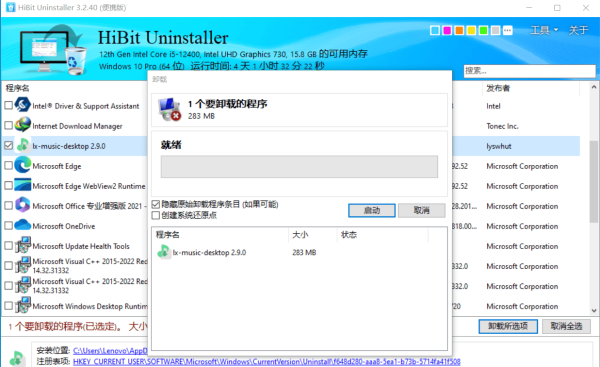
Task: Sort by 发布者 column header
Action: (498, 88)
